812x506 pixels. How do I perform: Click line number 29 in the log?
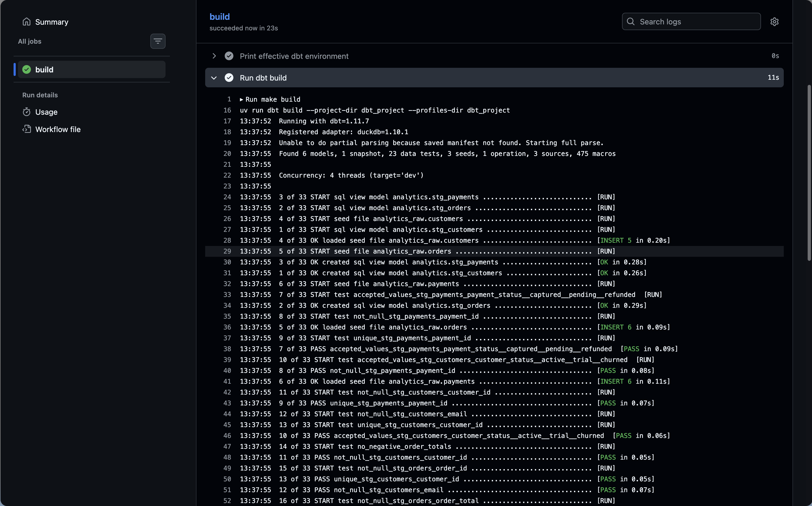[227, 251]
